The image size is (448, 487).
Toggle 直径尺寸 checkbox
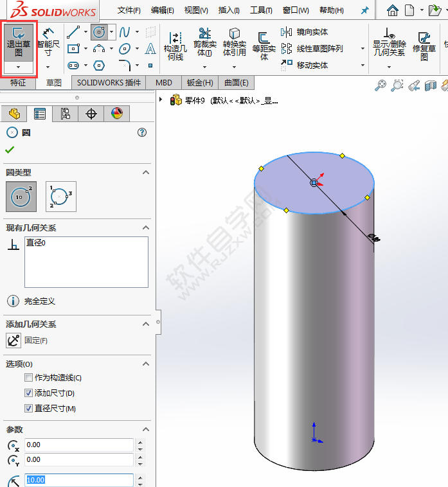pyautogui.click(x=28, y=408)
